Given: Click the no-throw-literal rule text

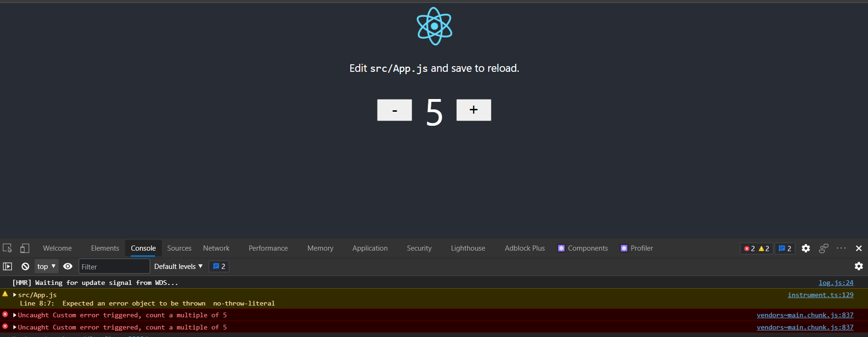Looking at the screenshot, I should 244,303.
